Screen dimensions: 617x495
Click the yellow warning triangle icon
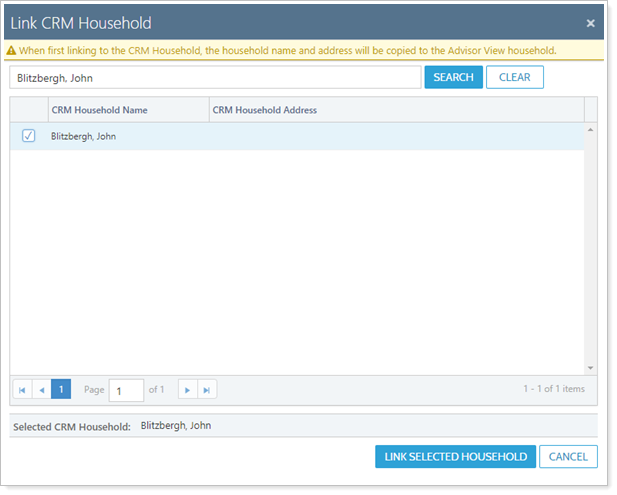tap(11, 50)
